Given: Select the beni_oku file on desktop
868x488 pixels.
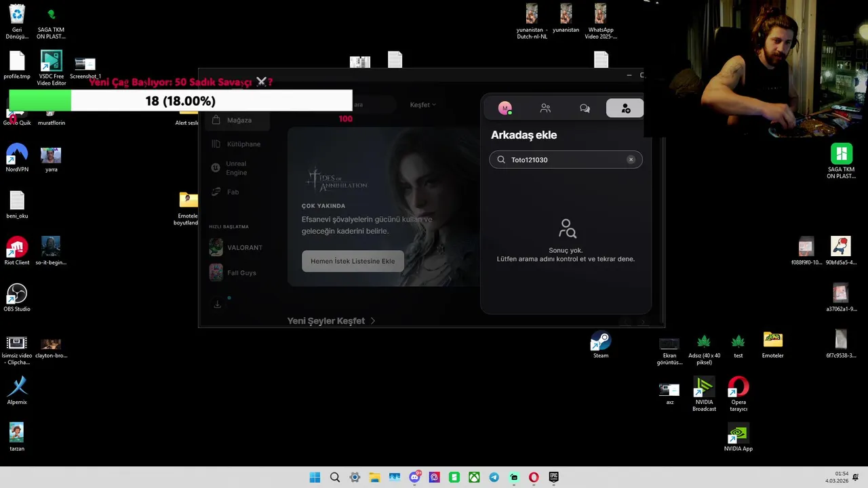Looking at the screenshot, I should (x=17, y=205).
